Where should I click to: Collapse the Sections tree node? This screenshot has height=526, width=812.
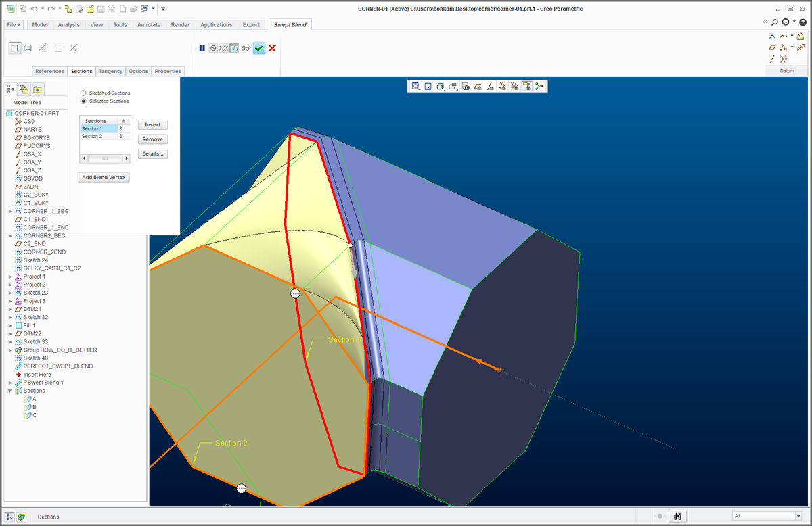pyautogui.click(x=9, y=391)
